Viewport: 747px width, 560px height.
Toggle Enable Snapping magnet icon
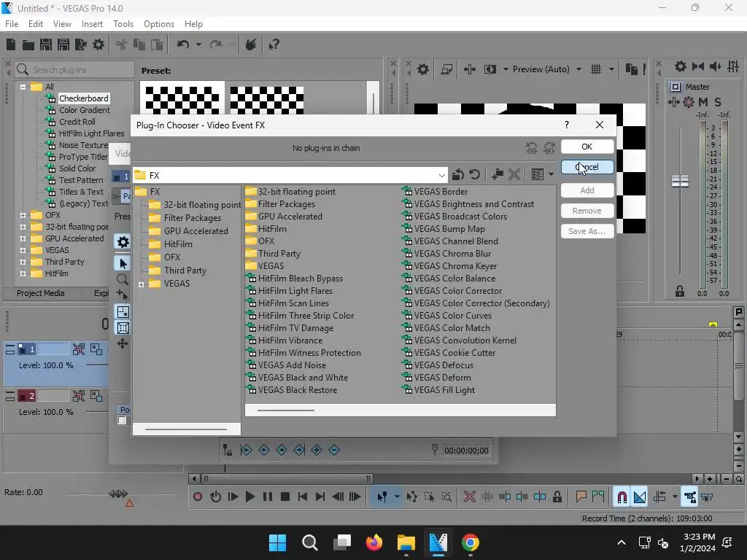pos(622,497)
